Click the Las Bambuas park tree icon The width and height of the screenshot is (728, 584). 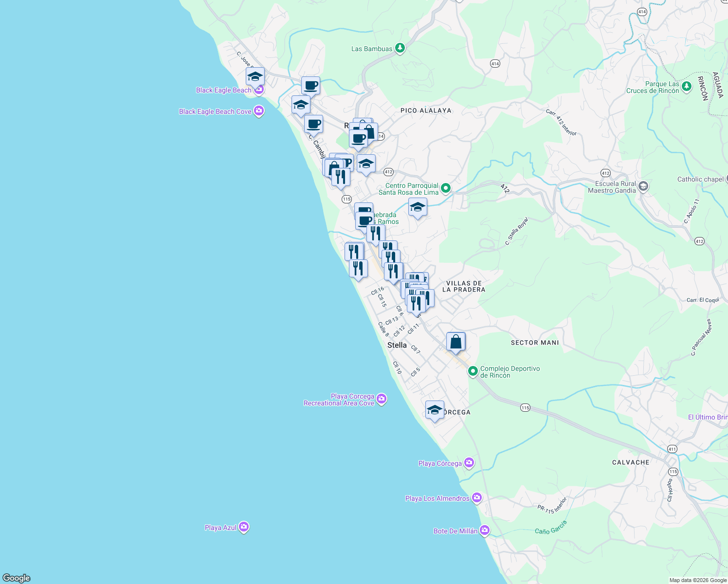point(400,48)
